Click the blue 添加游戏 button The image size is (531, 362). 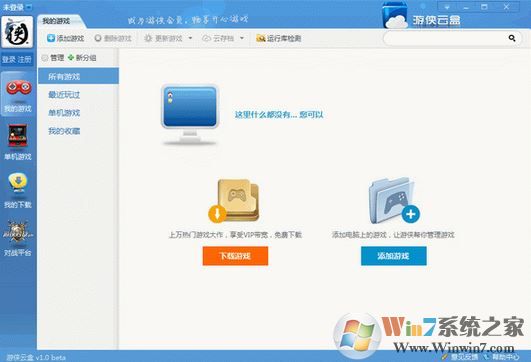(394, 256)
